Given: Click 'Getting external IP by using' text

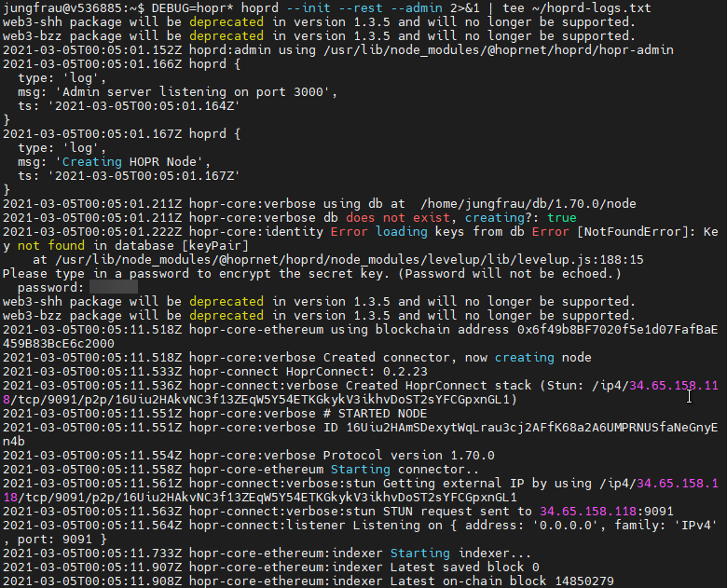Looking at the screenshot, I should pyautogui.click(x=487, y=484).
